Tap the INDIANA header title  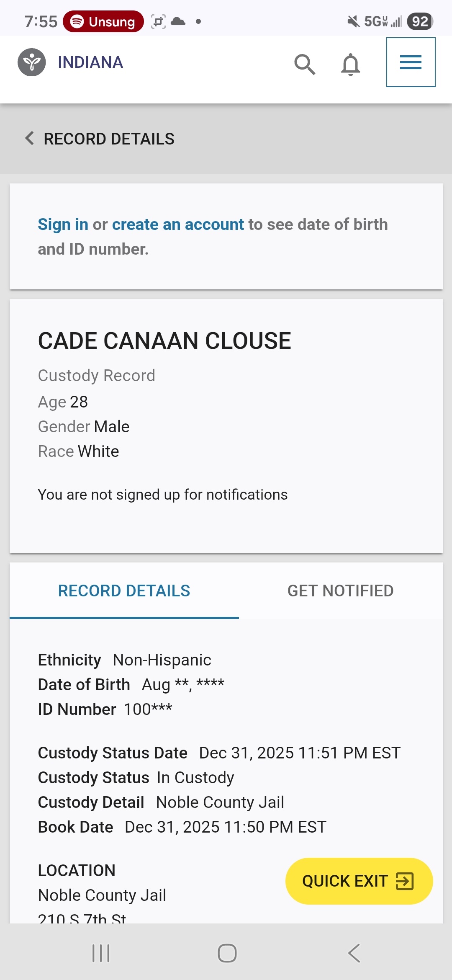pyautogui.click(x=90, y=62)
